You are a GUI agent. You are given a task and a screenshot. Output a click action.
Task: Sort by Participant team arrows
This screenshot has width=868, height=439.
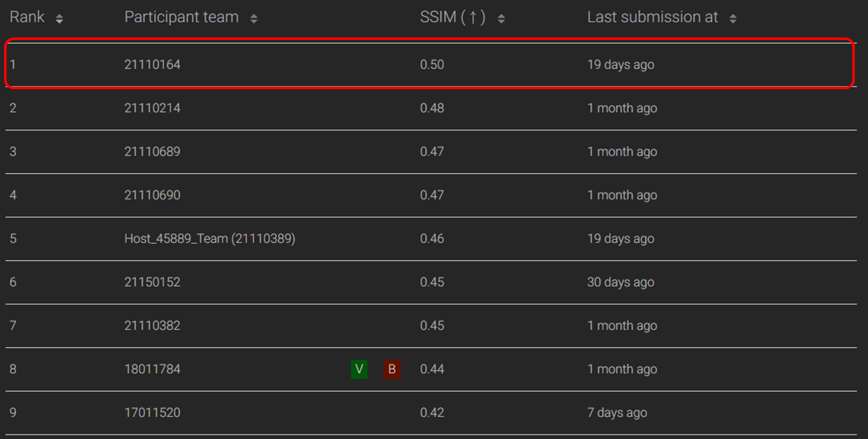pyautogui.click(x=254, y=19)
